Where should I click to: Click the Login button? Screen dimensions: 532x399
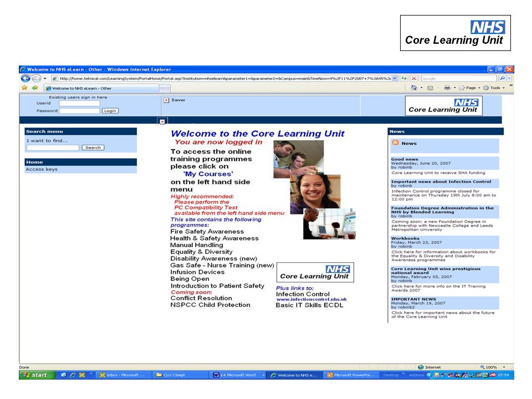pos(110,111)
